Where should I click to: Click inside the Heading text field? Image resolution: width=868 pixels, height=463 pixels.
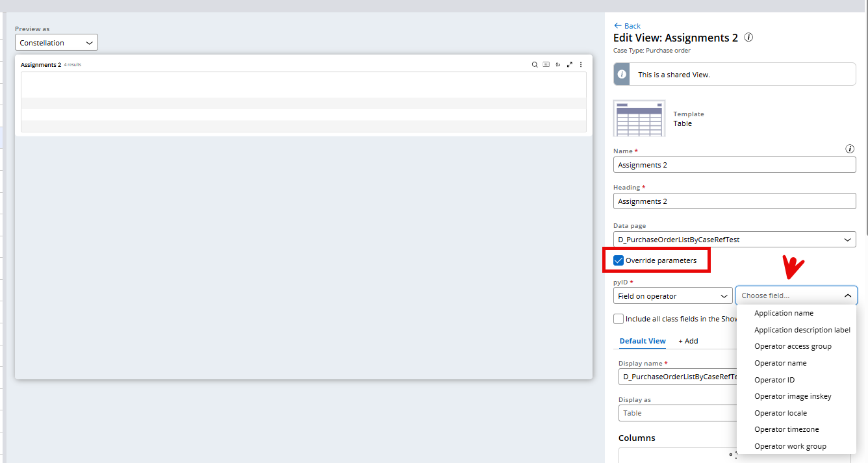coord(734,201)
